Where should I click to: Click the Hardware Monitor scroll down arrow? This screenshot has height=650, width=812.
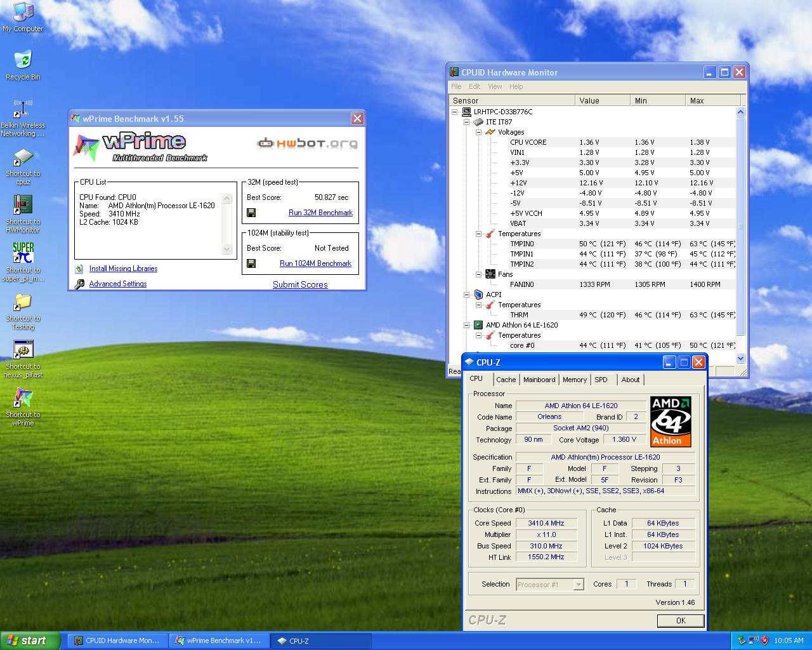[x=740, y=359]
